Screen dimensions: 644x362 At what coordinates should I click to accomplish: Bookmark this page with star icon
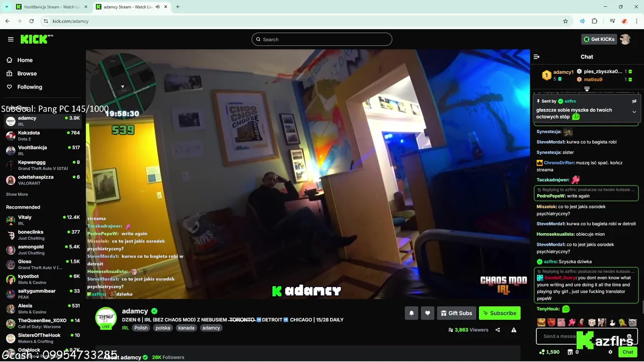[x=566, y=21]
